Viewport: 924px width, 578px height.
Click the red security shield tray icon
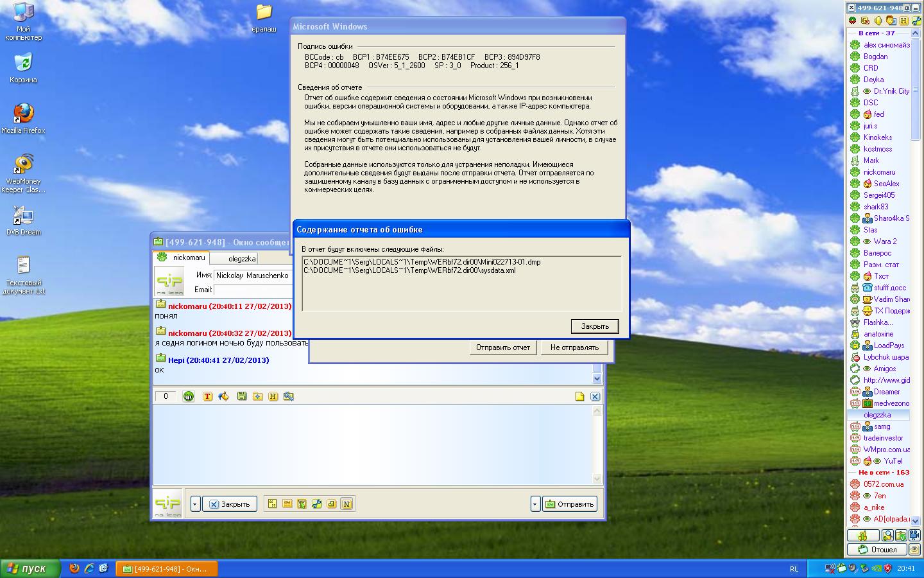click(887, 568)
